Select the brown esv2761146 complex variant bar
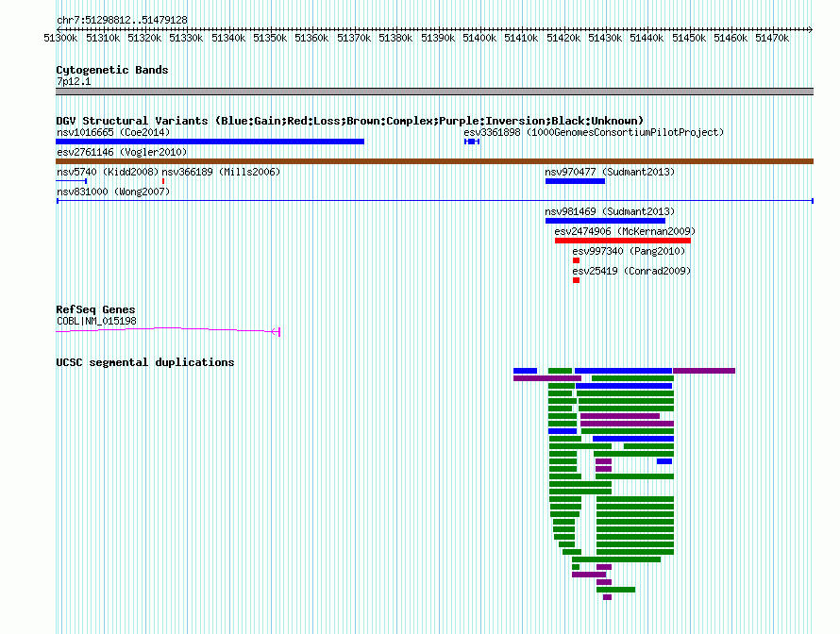This screenshot has width=840, height=634. (x=434, y=161)
